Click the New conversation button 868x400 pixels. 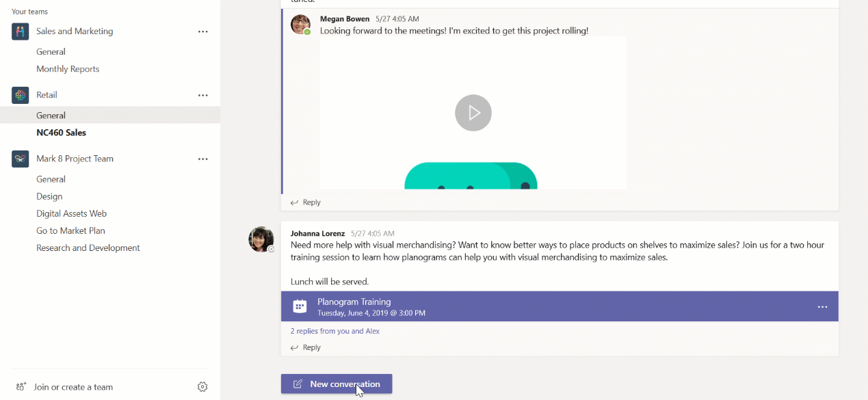click(336, 384)
